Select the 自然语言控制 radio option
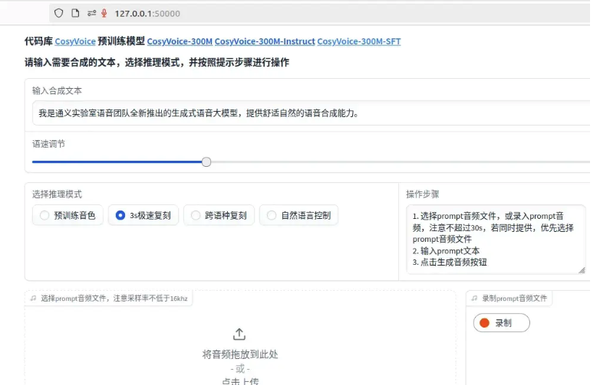The height and width of the screenshot is (385, 600). click(299, 215)
